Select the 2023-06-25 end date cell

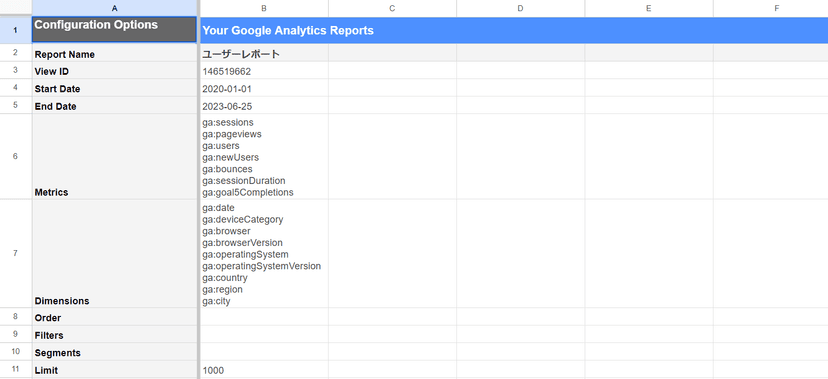pyautogui.click(x=264, y=105)
